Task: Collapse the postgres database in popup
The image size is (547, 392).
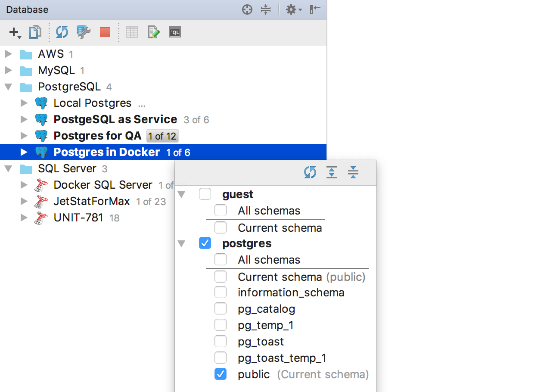Action: [181, 244]
